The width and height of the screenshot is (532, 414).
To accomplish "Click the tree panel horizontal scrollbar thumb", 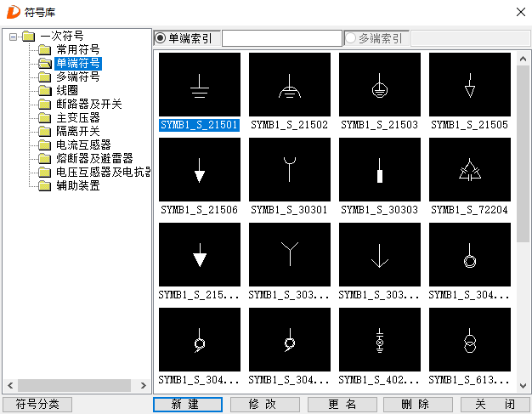I will (74, 385).
